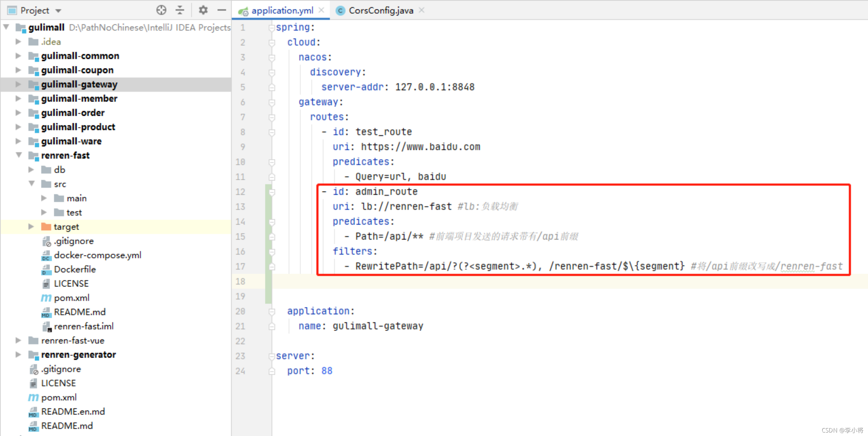Expand the renren-fast-vue folder

[19, 340]
